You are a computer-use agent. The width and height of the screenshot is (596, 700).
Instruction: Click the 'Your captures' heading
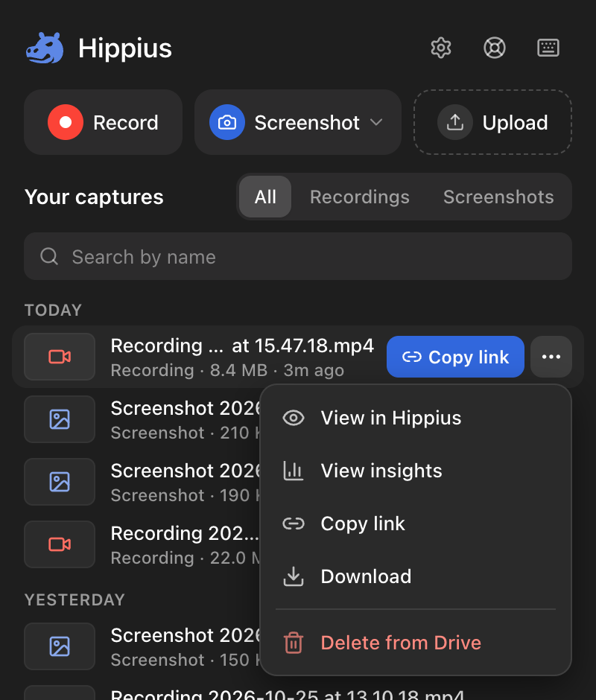point(94,197)
